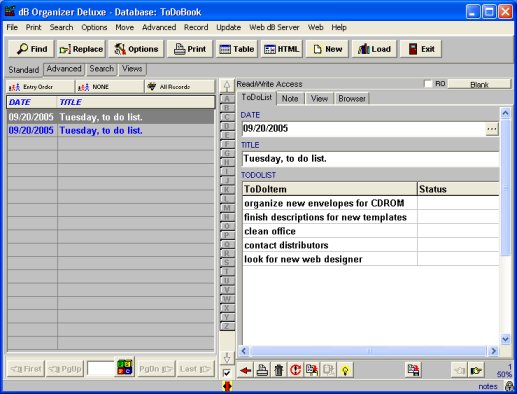This screenshot has height=394, width=517.
Task: Click the ToDoItem column header
Action: (330, 189)
